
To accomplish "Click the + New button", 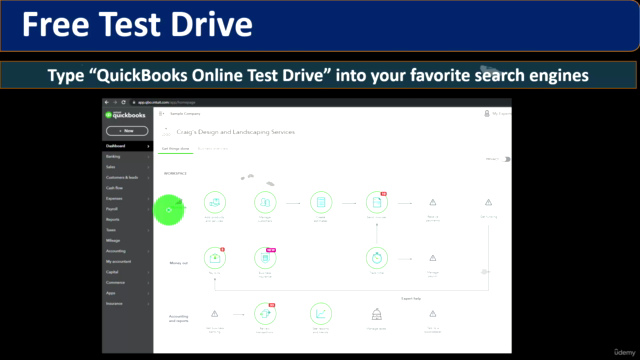I will [127, 131].
